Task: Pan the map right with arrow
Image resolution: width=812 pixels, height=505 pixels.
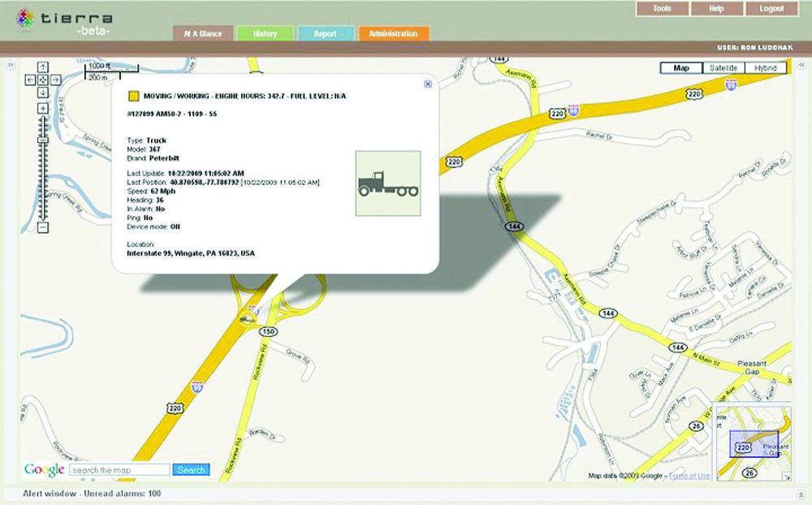Action: [x=55, y=80]
